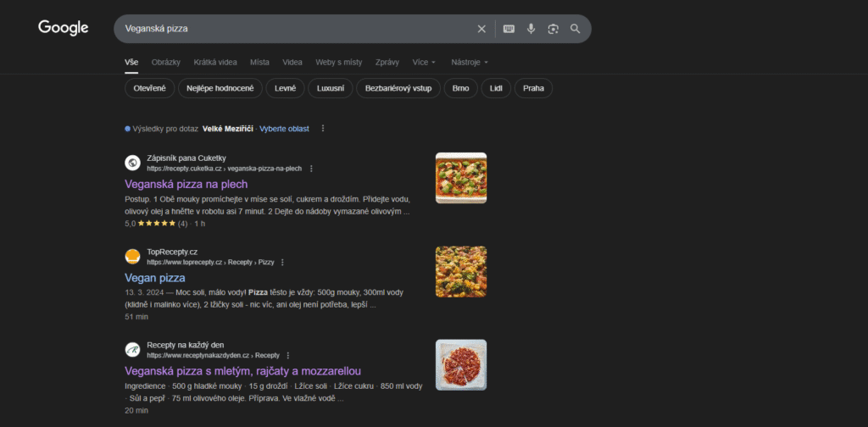Toggle the Nejlépe hodnocené filter chip
Screen dimensions: 868x427
220,88
